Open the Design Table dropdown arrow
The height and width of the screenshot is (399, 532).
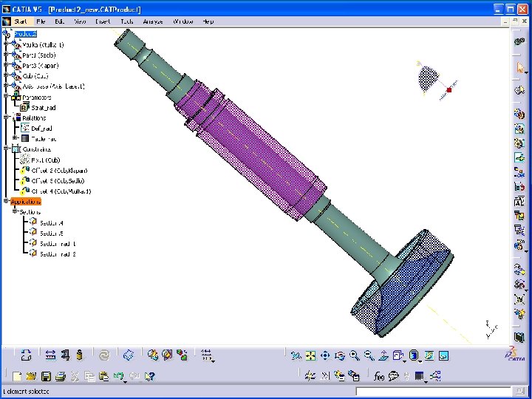coord(426,382)
